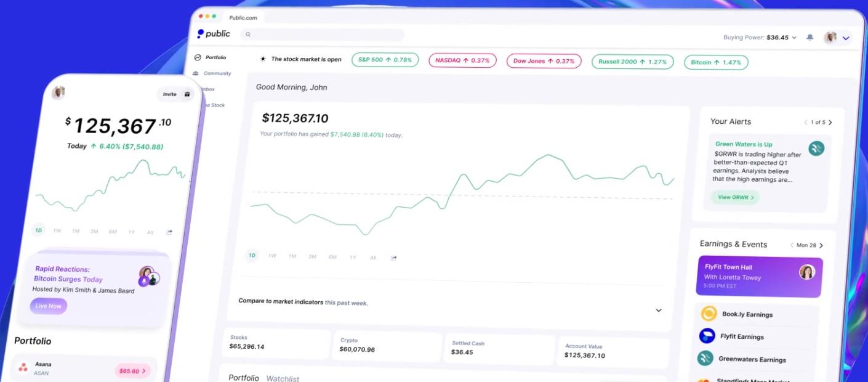Select 1Y range on desktop chart
This screenshot has height=382, width=868.
pyautogui.click(x=353, y=257)
